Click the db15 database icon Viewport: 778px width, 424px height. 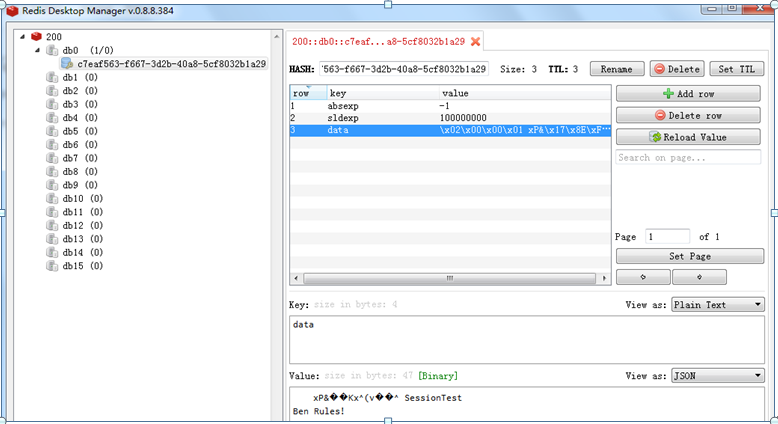click(52, 265)
